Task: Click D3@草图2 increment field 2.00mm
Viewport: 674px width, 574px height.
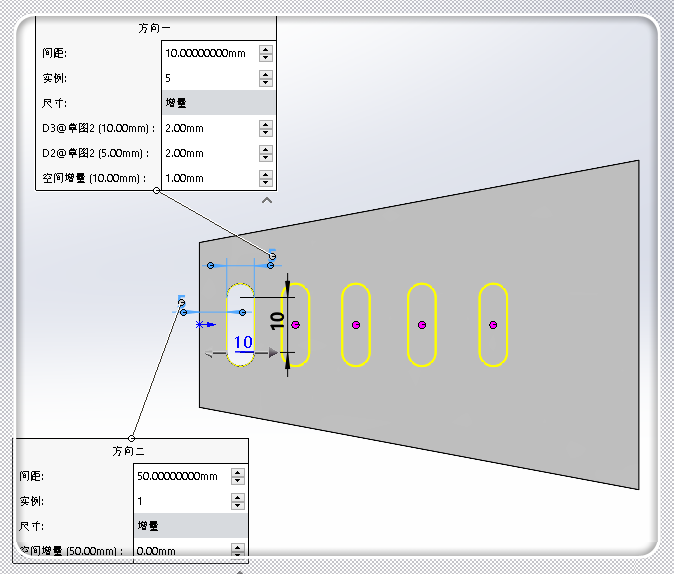Action: (x=210, y=128)
